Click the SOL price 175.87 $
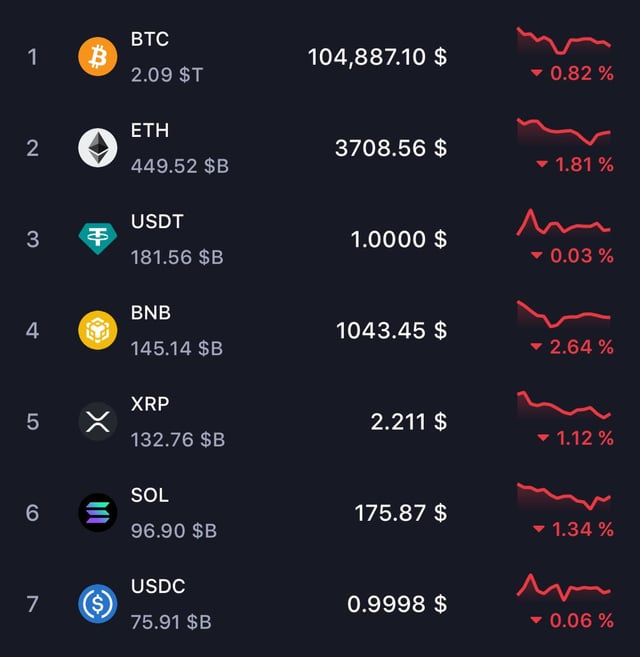 coord(400,513)
